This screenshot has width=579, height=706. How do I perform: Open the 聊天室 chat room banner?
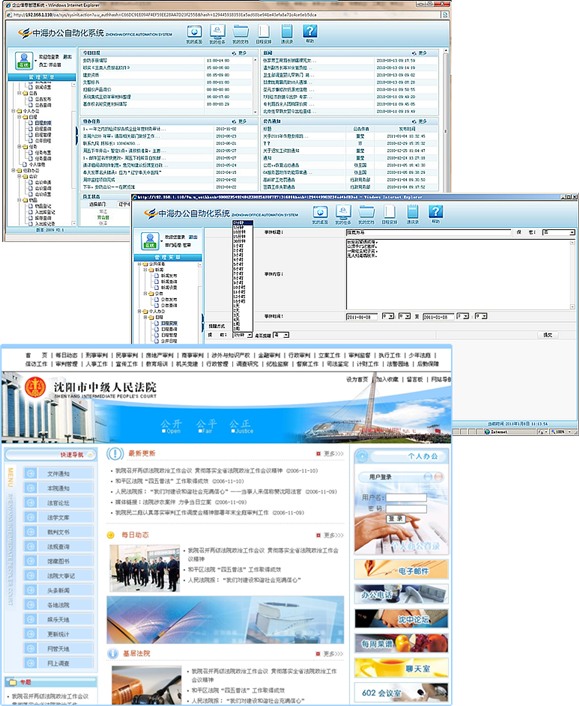point(401,668)
